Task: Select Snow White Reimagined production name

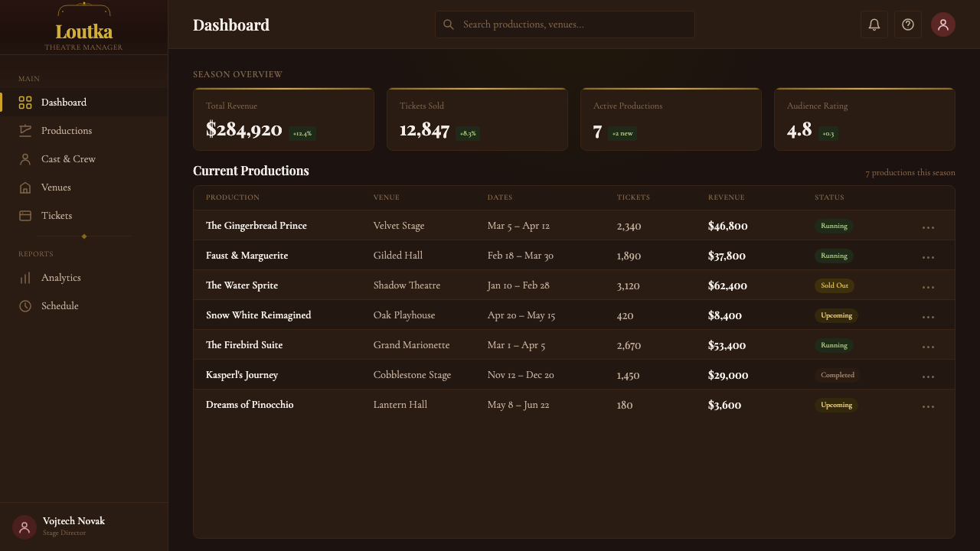Action: (x=258, y=315)
